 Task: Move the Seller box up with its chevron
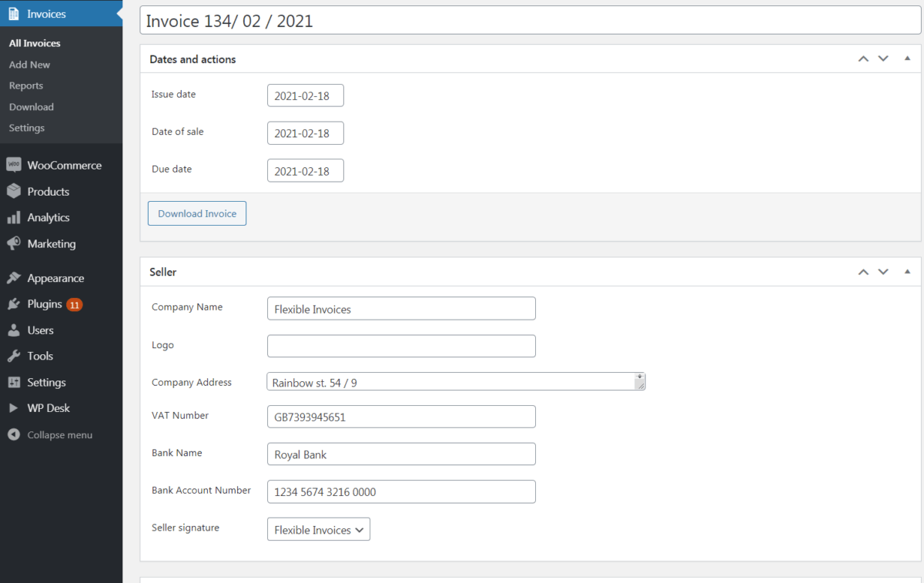coord(863,271)
